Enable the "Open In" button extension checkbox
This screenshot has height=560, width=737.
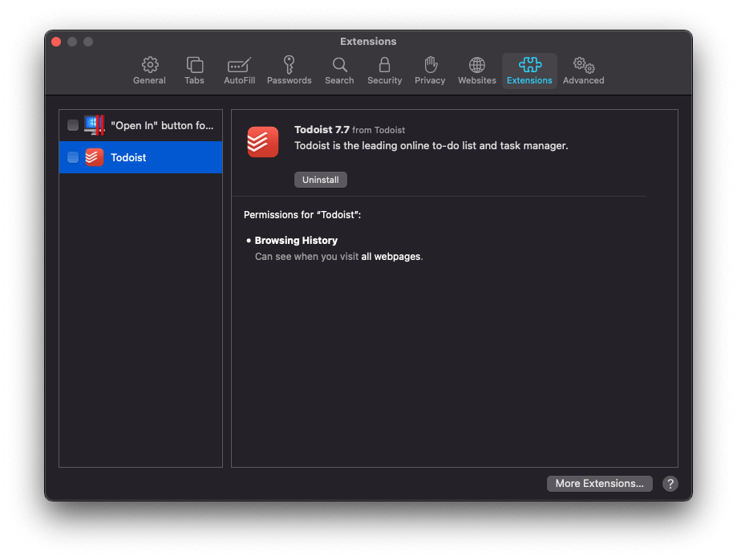click(x=73, y=125)
